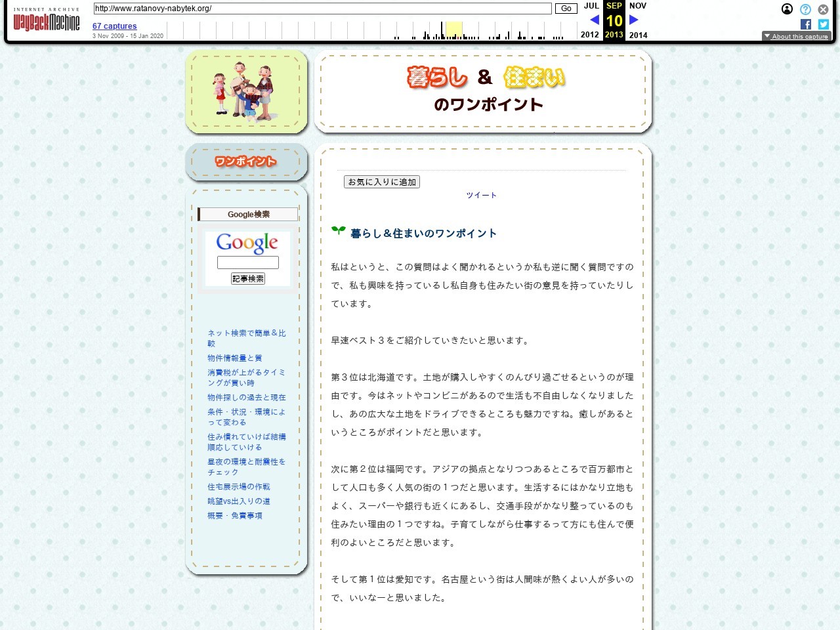The image size is (840, 630).
Task: Click the お気に入りに追加 button
Action: [382, 182]
